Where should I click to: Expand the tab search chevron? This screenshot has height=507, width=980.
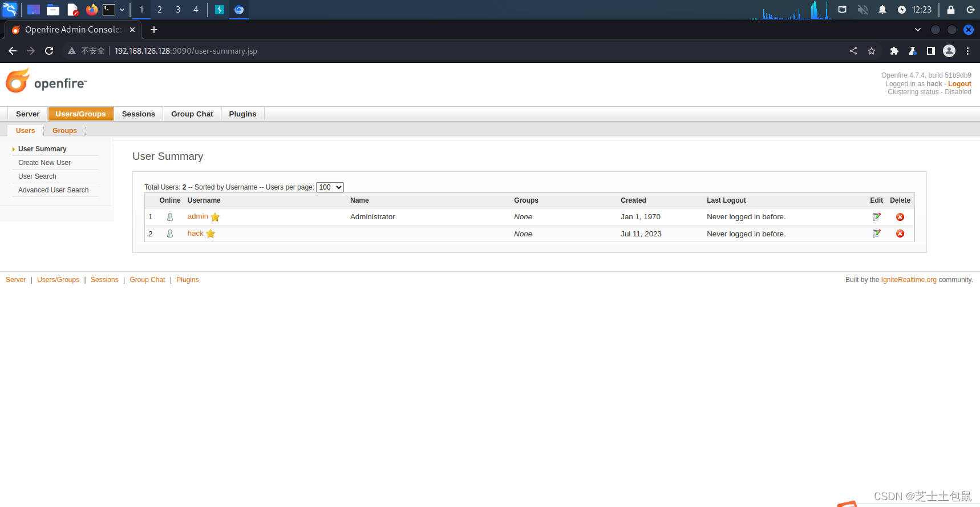918,30
